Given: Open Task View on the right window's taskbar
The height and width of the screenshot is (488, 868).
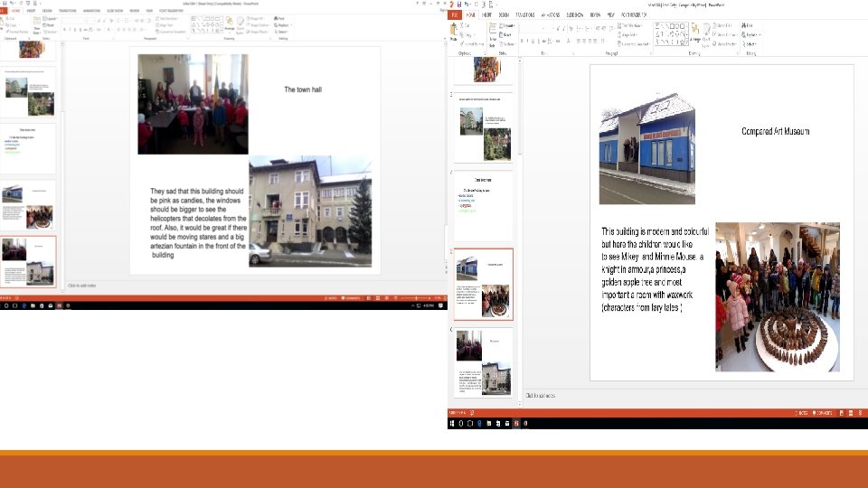Looking at the screenshot, I should pos(470,423).
